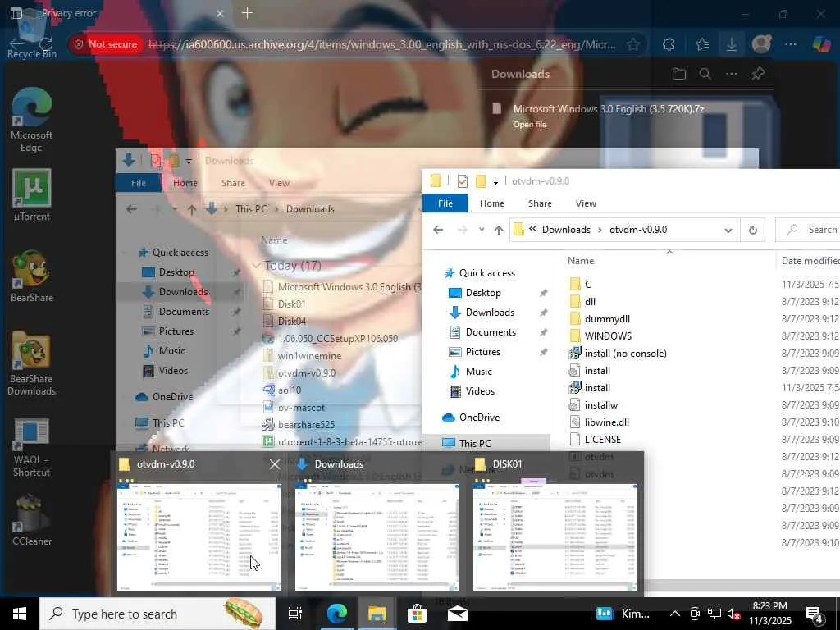Screen dimensions: 840x630
Task: Search downloads in Edge Downloads panel
Action: point(705,74)
